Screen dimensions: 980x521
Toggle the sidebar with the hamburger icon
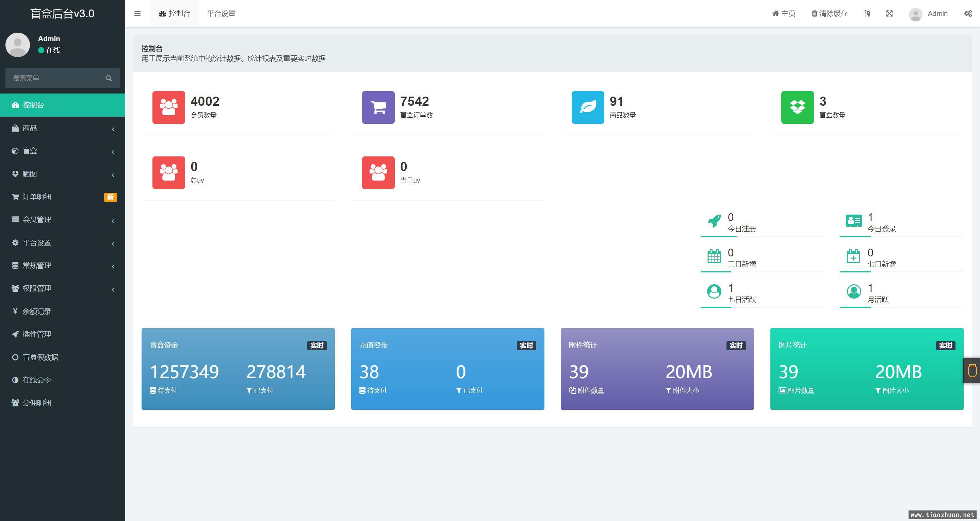[x=137, y=14]
